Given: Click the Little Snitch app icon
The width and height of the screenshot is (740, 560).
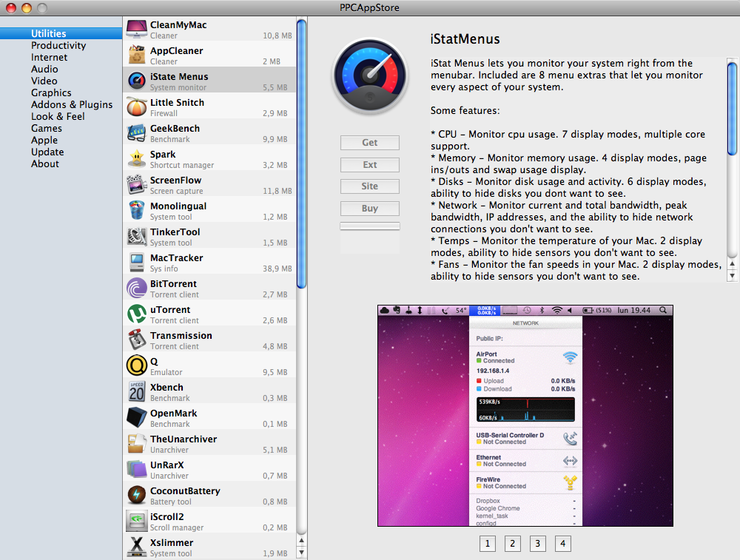Looking at the screenshot, I should coord(137,107).
